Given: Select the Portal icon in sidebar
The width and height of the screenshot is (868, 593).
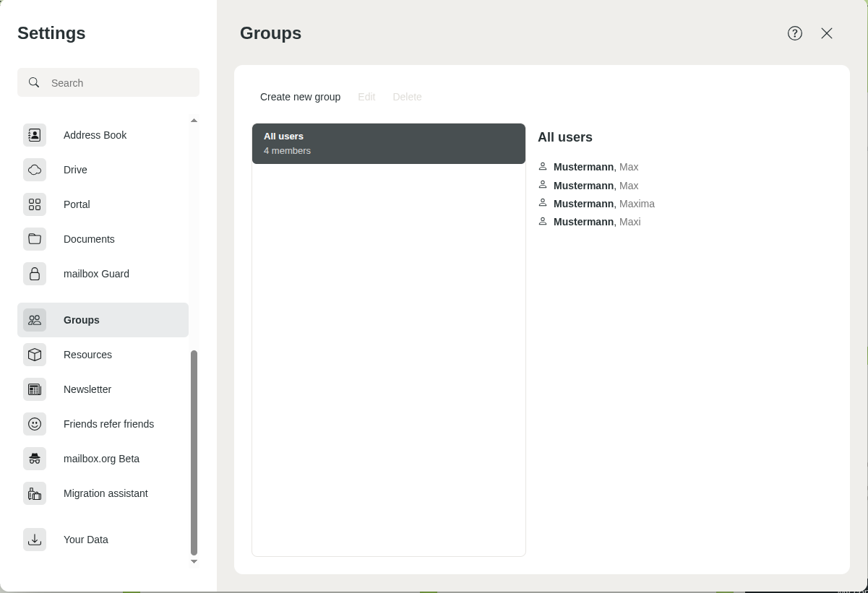Looking at the screenshot, I should pos(35,204).
